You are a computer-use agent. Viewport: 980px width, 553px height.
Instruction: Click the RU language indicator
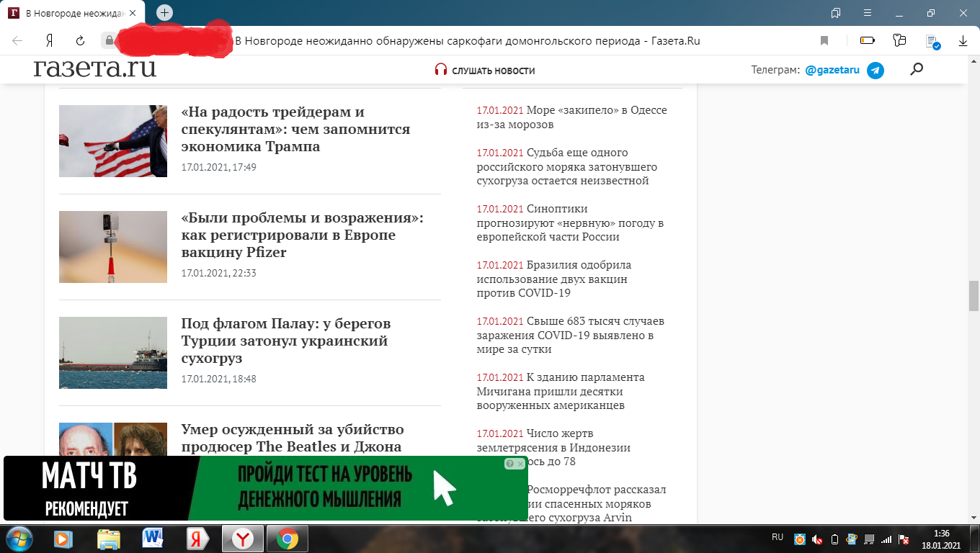point(778,537)
